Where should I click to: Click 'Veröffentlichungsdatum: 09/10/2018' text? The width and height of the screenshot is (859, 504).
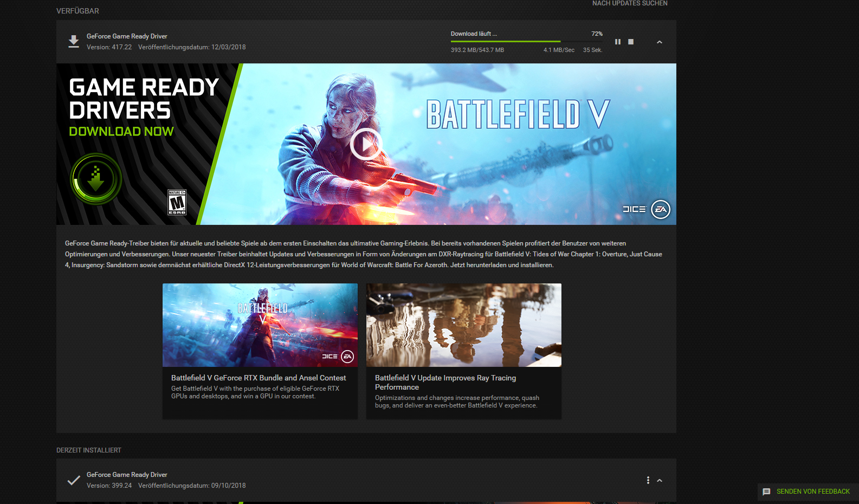point(192,486)
